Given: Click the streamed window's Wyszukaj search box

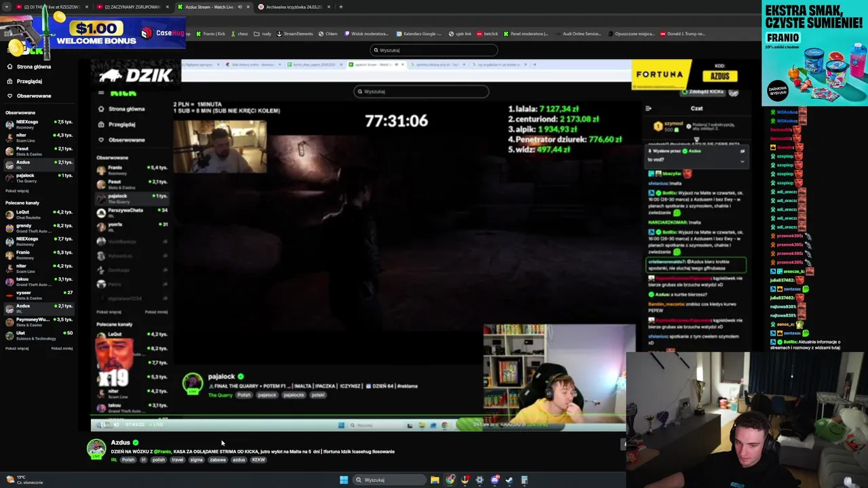Looking at the screenshot, I should click(x=420, y=91).
